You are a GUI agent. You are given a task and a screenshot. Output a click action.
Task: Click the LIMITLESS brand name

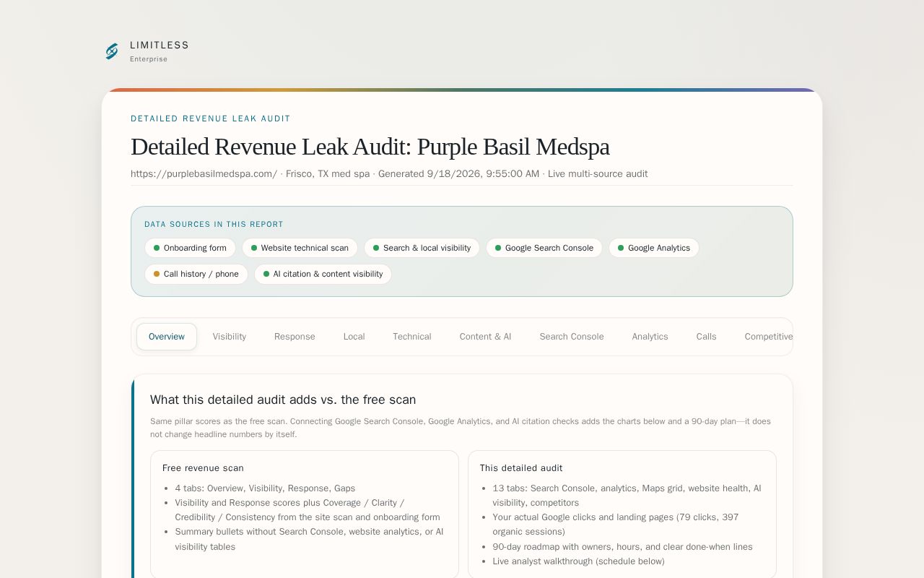click(x=160, y=45)
